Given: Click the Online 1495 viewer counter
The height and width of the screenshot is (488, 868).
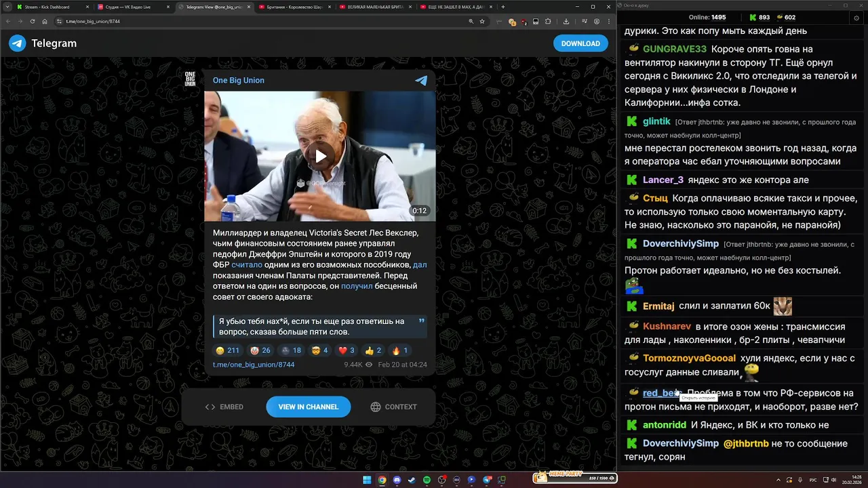Looking at the screenshot, I should click(x=707, y=18).
